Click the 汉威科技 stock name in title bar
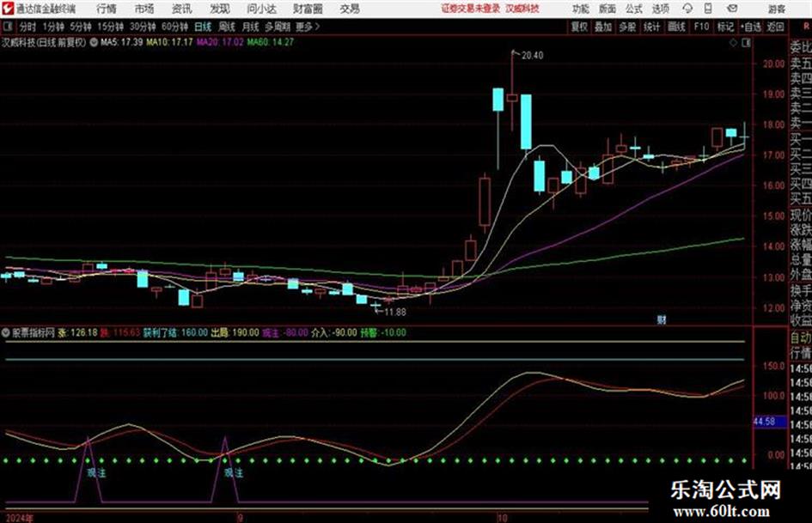Image resolution: width=812 pixels, height=523 pixels. pyautogui.click(x=522, y=9)
